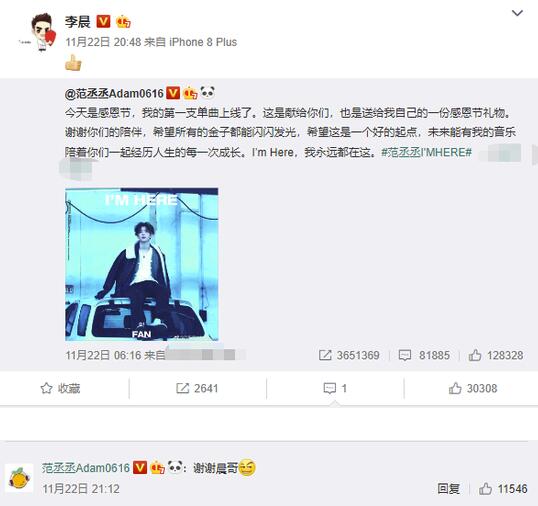Open commenter's orange fruit avatar
Image resolution: width=538 pixels, height=506 pixels.
pos(19,478)
